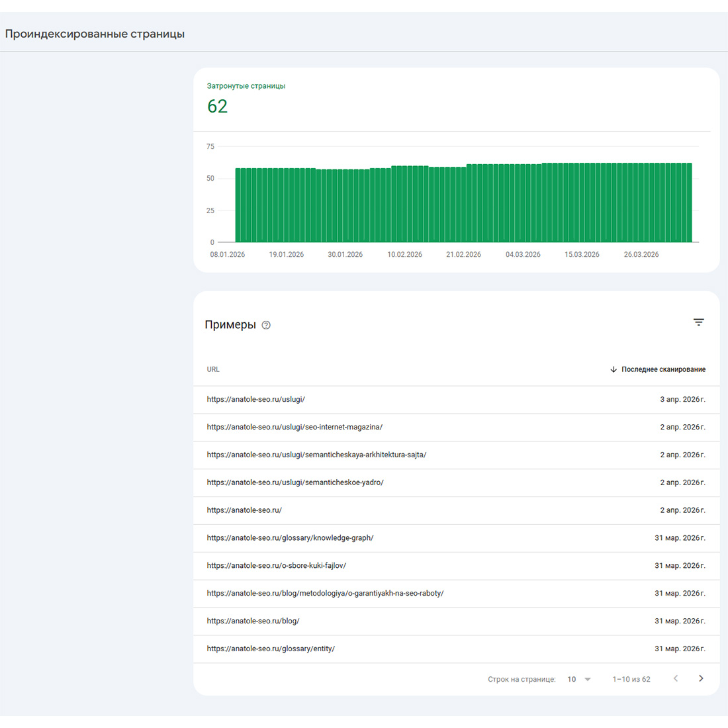Go to next page of results
Screen dimensions: 728x728
click(701, 678)
